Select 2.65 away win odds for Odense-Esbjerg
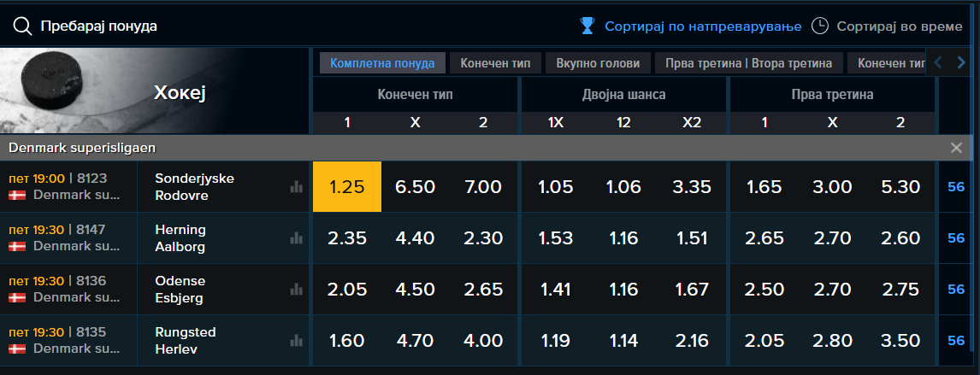The image size is (980, 375). click(483, 289)
